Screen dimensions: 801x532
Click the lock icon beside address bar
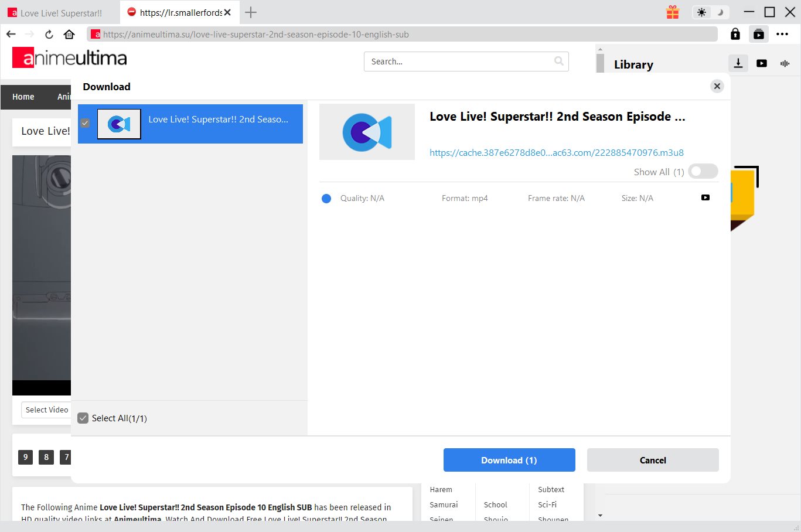(x=735, y=35)
